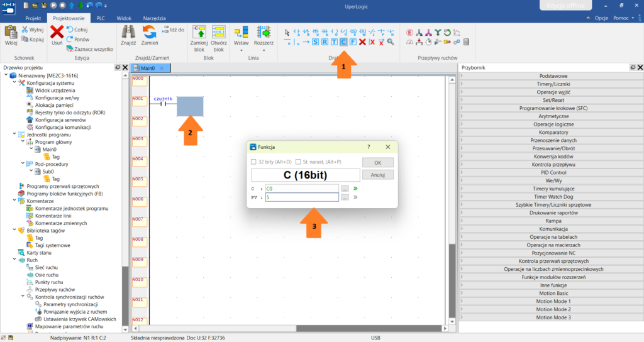Click the blue upload arrow icon
The height and width of the screenshot is (342, 644).
click(x=72, y=5)
